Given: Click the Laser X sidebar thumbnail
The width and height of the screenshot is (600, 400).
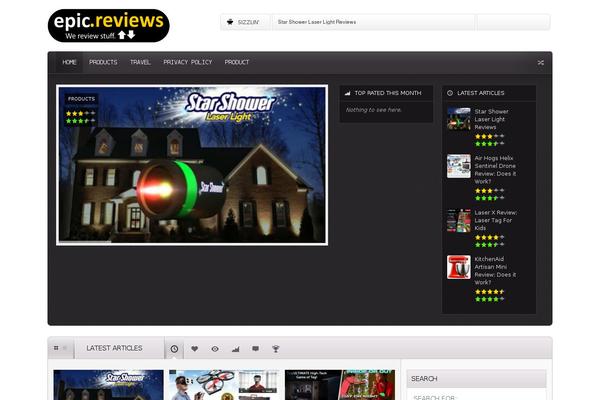Looking at the screenshot, I should pyautogui.click(x=459, y=220).
